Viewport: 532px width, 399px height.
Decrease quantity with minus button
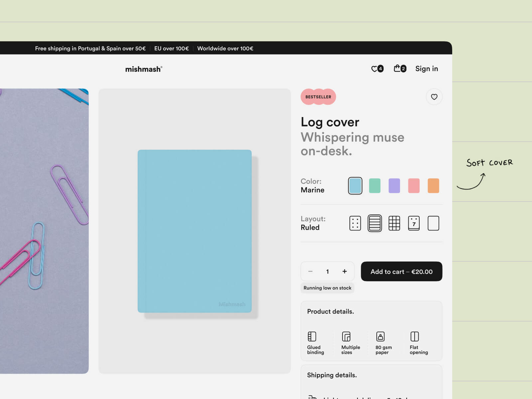[x=310, y=271]
